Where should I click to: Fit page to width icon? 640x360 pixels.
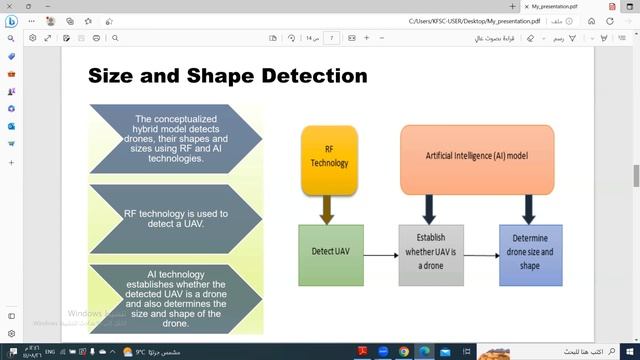pyautogui.click(x=351, y=38)
